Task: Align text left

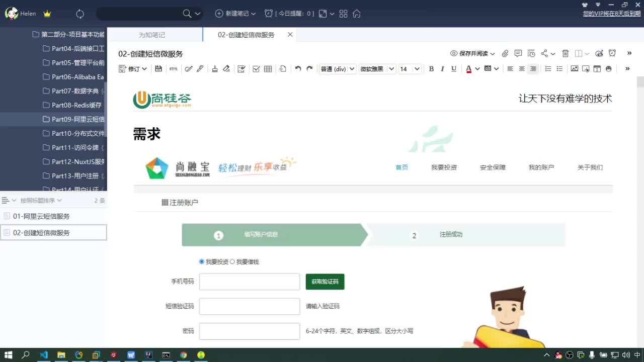Action: pyautogui.click(x=510, y=69)
